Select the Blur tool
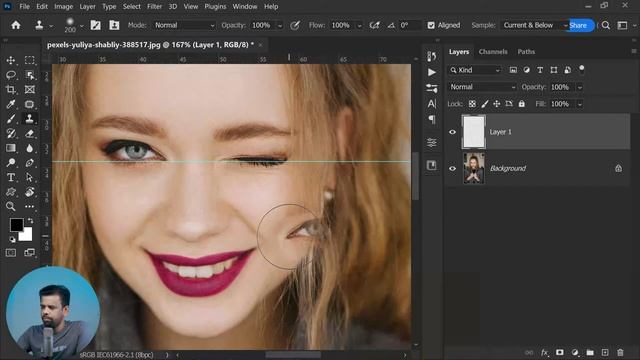This screenshot has height=360, width=640. (29, 148)
